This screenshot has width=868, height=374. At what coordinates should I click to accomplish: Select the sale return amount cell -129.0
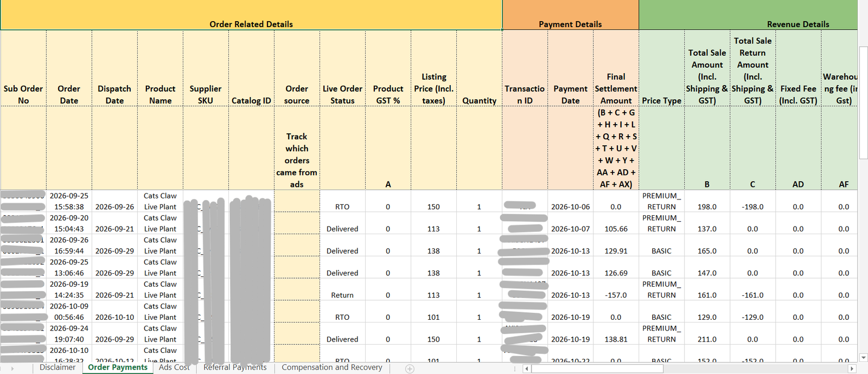(x=752, y=312)
